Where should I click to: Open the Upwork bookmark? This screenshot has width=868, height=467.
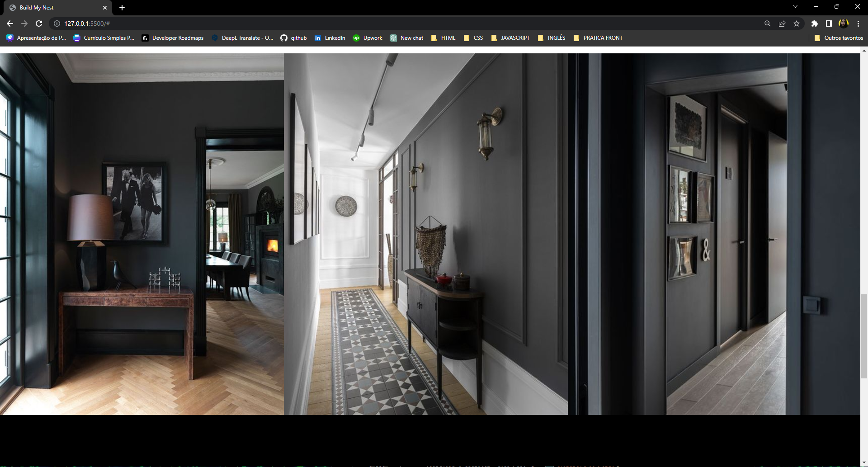[368, 38]
